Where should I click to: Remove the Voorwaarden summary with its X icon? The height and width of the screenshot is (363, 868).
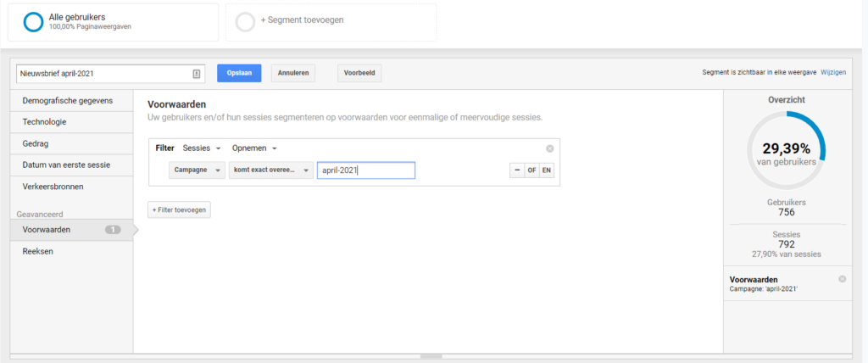[x=842, y=279]
